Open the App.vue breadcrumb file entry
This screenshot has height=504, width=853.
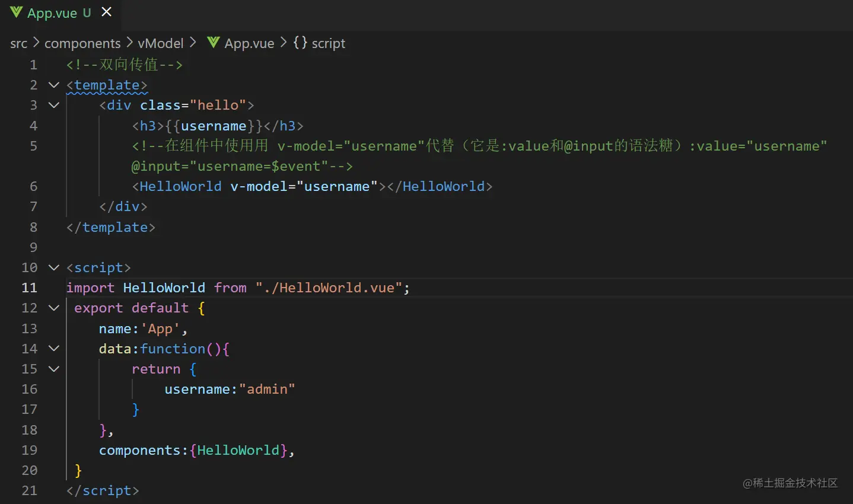click(x=249, y=43)
